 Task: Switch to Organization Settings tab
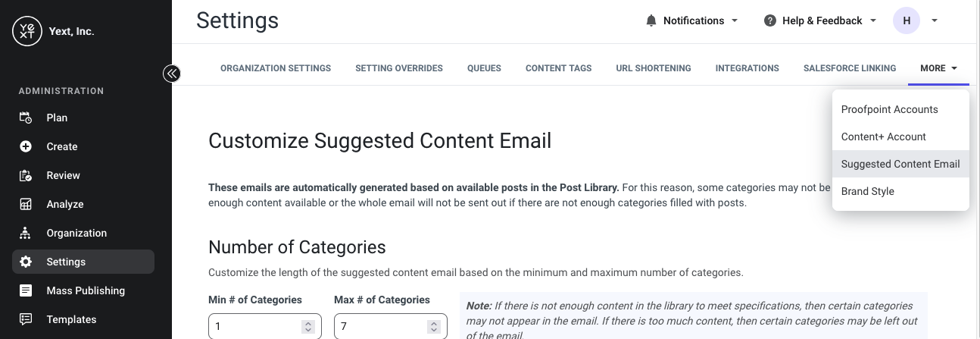coord(276,68)
